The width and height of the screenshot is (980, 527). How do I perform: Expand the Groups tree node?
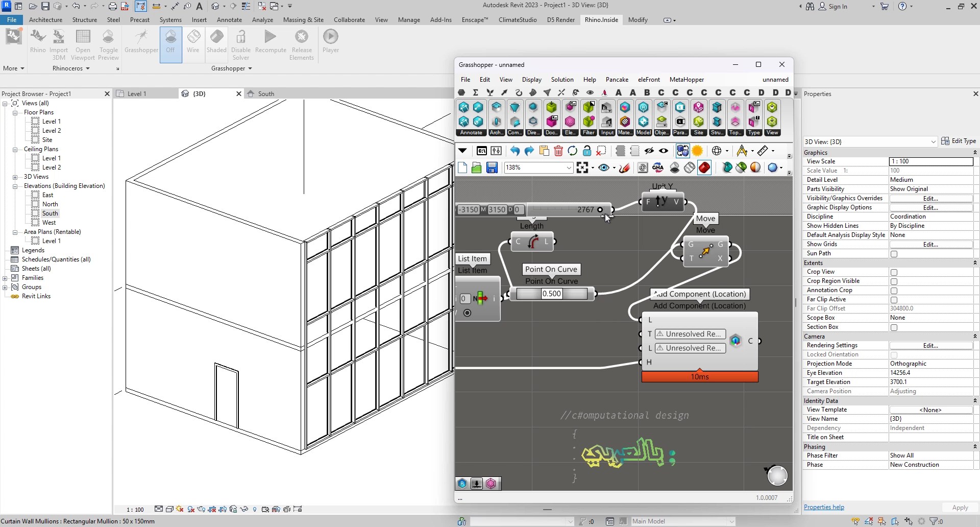(x=5, y=287)
